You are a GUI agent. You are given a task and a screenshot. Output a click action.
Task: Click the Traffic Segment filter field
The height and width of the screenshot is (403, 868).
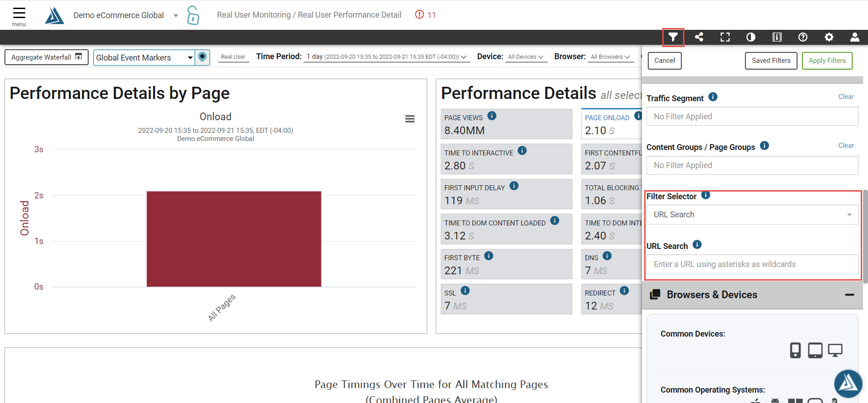[752, 117]
